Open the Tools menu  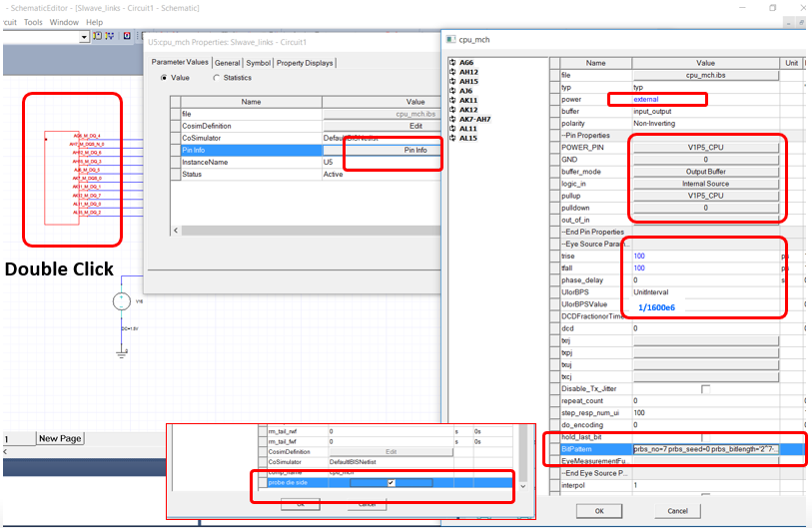[x=33, y=22]
